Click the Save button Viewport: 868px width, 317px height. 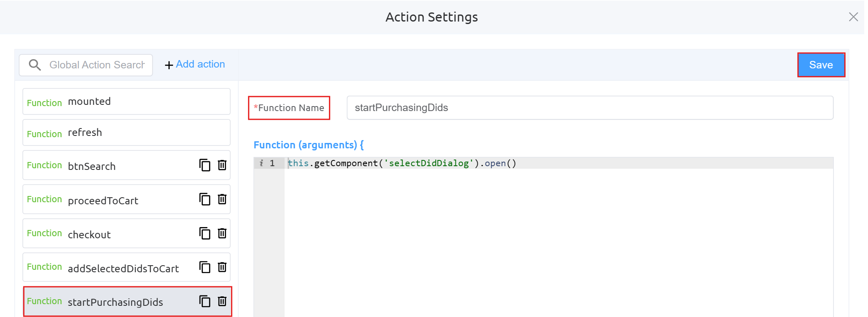coord(821,65)
